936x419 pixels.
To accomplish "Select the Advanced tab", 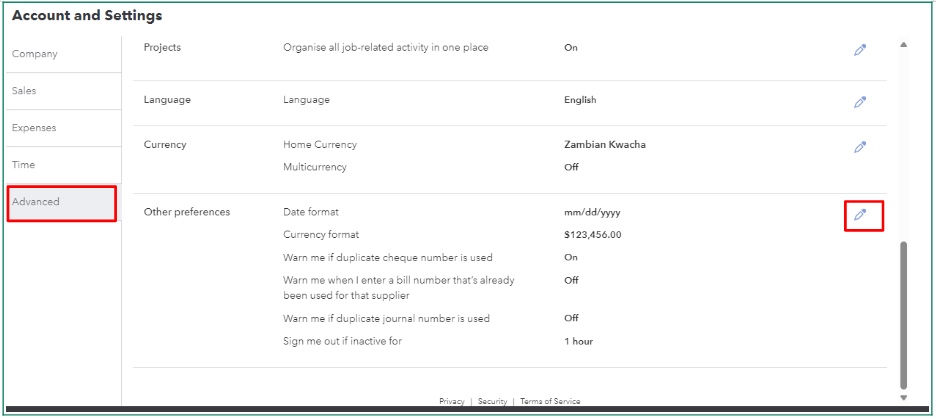I will (36, 202).
